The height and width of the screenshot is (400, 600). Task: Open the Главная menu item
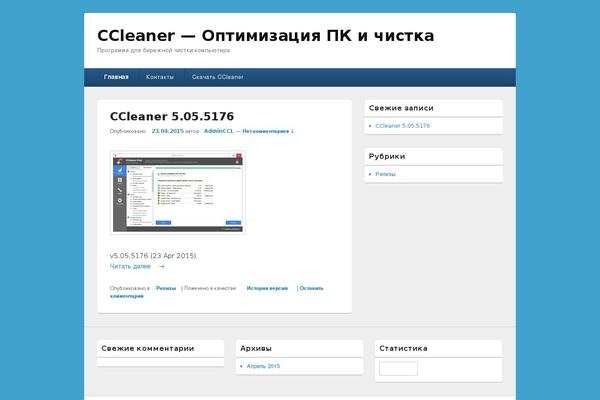point(116,77)
